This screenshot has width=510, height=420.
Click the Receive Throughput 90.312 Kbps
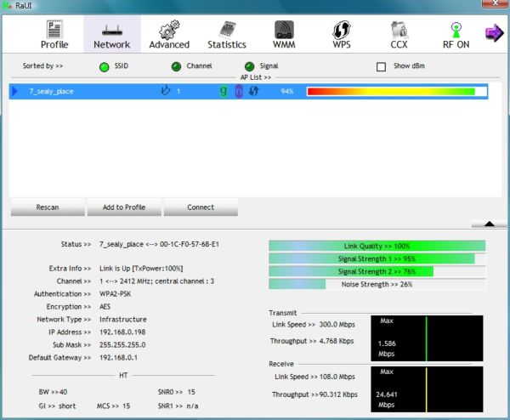pos(338,394)
